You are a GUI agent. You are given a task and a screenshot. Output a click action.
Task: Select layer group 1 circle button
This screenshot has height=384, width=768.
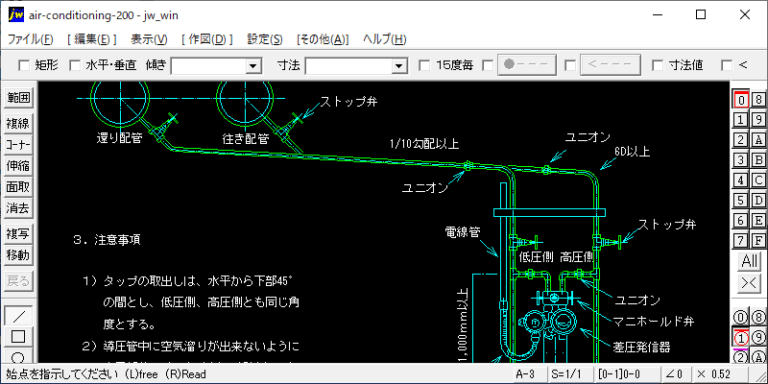[x=741, y=337]
